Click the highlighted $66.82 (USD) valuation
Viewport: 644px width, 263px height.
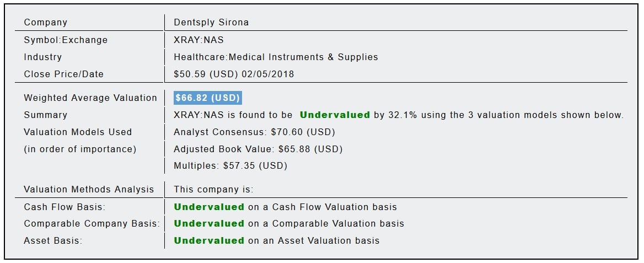click(207, 98)
